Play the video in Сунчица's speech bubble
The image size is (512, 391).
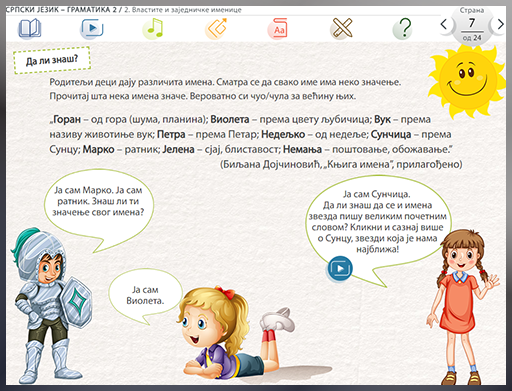(x=340, y=268)
